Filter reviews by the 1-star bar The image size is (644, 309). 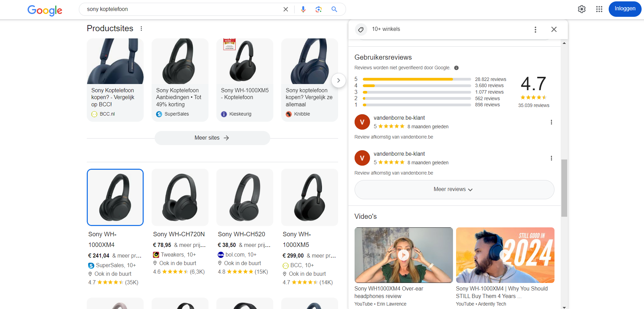(417, 105)
